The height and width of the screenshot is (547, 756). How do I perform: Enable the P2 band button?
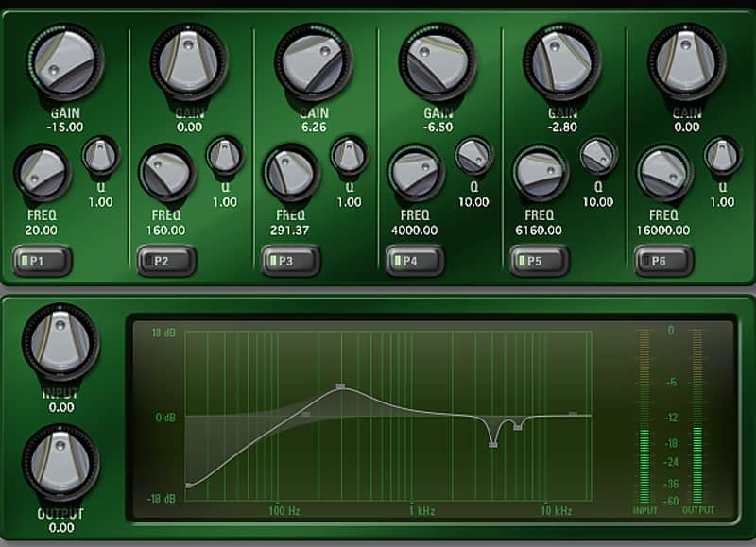pyautogui.click(x=167, y=261)
